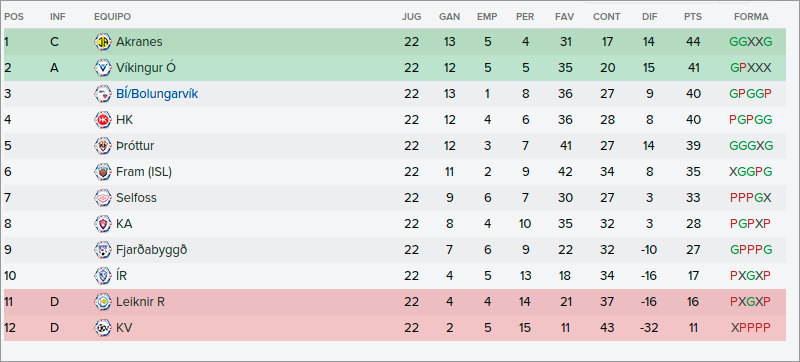Click the KA club crest

coord(103,224)
